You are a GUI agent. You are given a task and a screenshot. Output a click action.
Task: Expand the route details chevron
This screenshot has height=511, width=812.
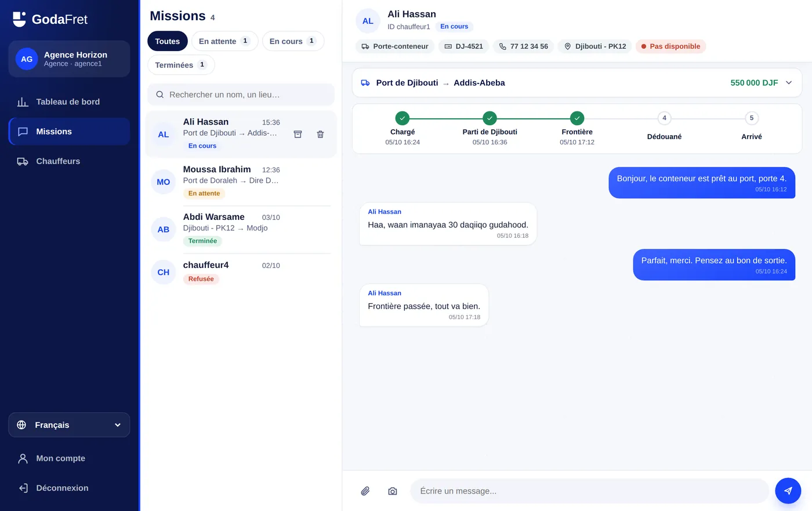(789, 83)
